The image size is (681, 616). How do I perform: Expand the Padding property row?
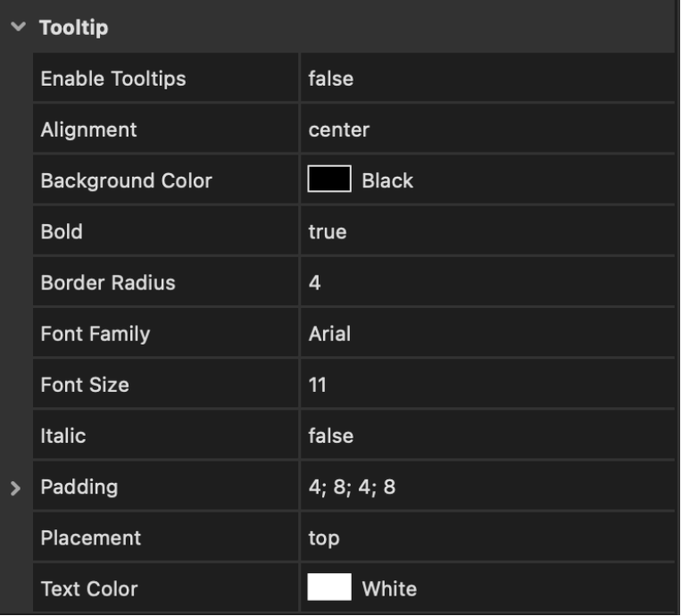(13, 487)
